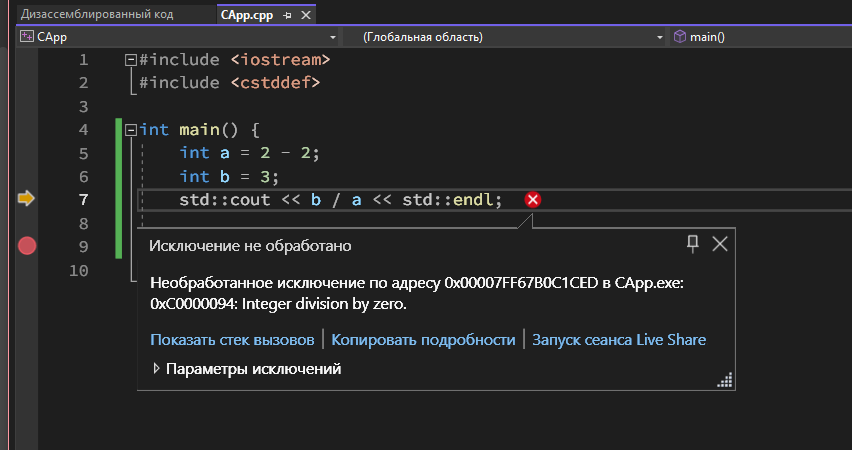Image resolution: width=852 pixels, height=450 pixels.
Task: Collapse the main() function block
Action: (x=130, y=130)
